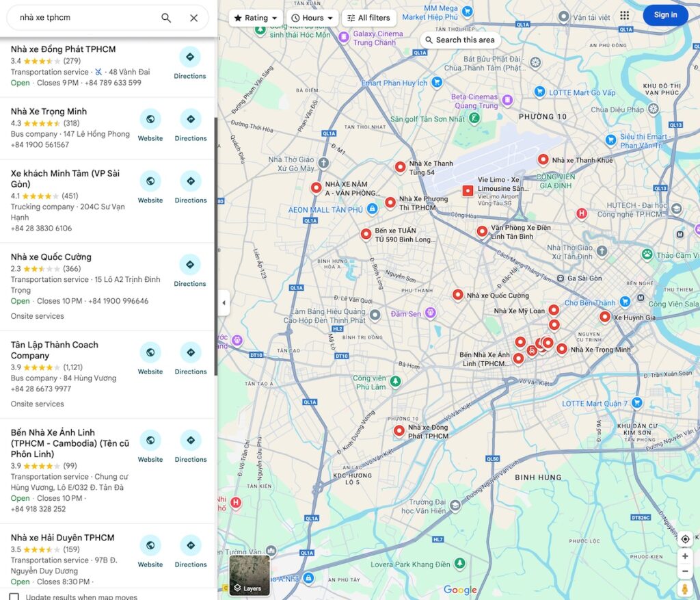
Task: Toggle Update results when map moves checkbox
Action: (14, 597)
